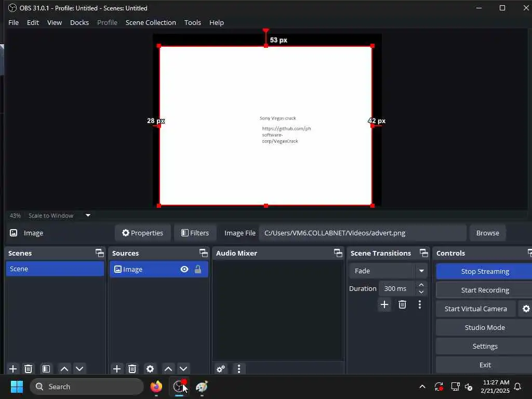532x399 pixels.
Task: Open Filters for Image source
Action: coord(195,233)
